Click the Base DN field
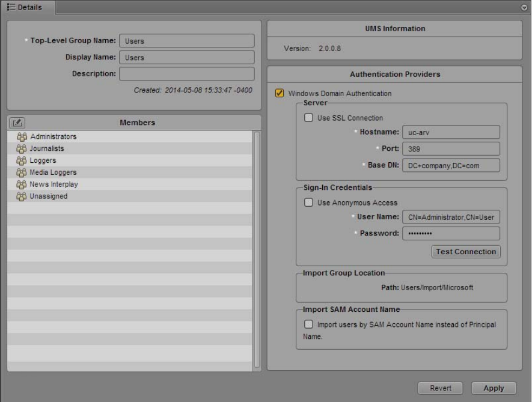 point(451,165)
